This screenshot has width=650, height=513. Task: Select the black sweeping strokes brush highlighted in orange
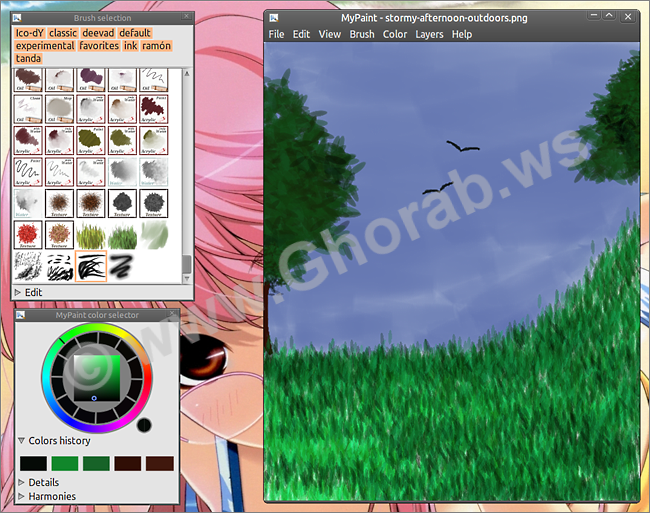click(91, 266)
